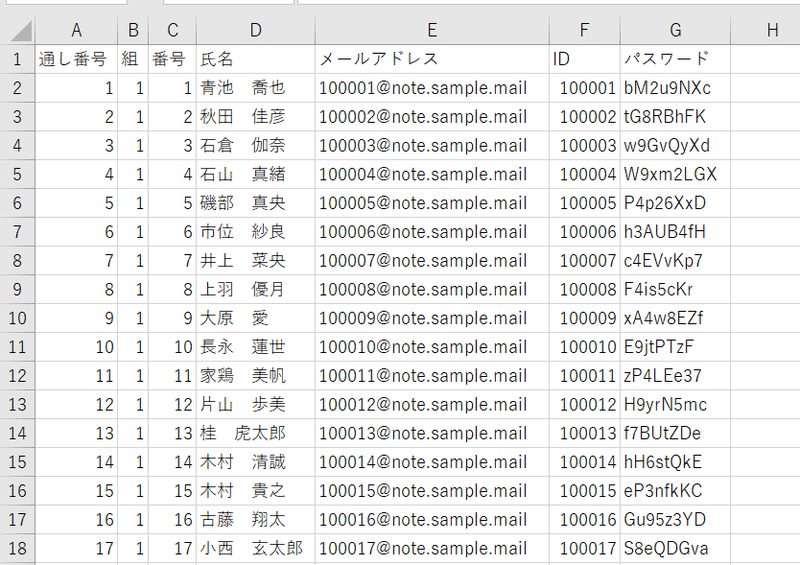Select the name cell 家鴉 美帆
The image size is (800, 565).
point(256,376)
